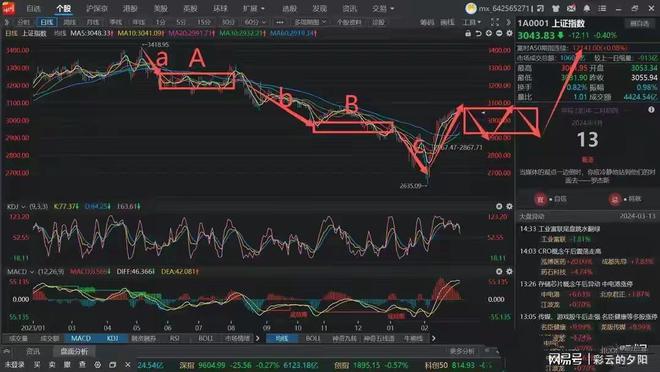Click the list menu icon in title bar
Image resolution: width=660 pixels, height=372 pixels.
click(602, 8)
